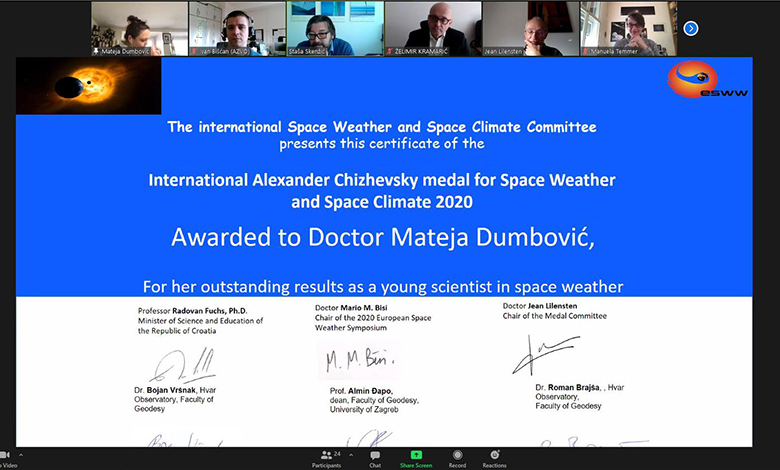
Task: Click the name 'Dr. Bojan Vršnak'
Action: pyautogui.click(x=166, y=390)
